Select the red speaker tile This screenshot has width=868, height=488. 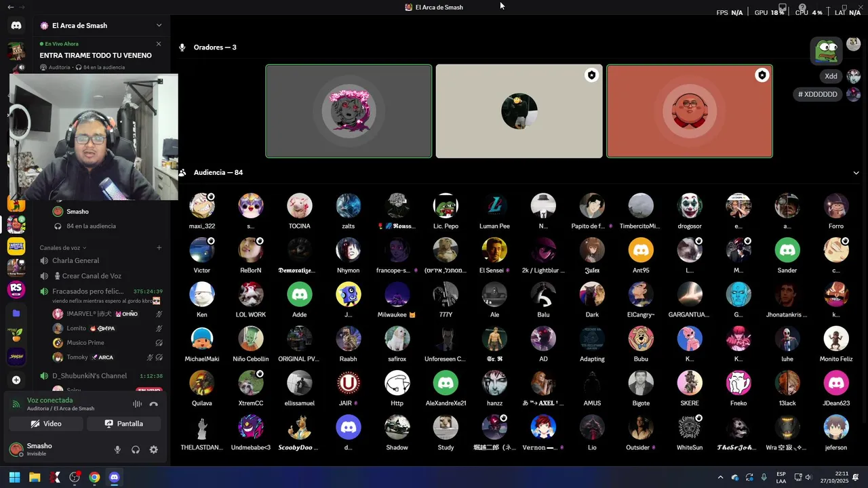tap(690, 111)
